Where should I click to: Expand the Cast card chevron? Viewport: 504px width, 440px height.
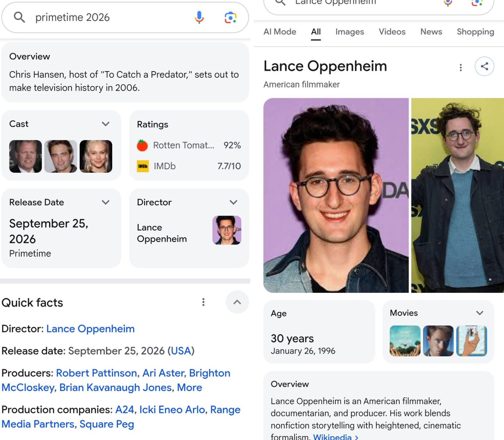106,124
